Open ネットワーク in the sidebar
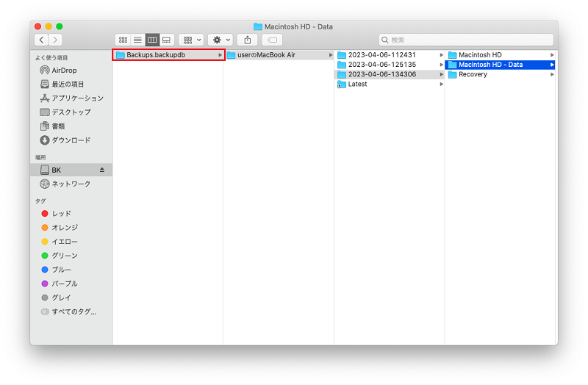The image size is (588, 385). tap(71, 184)
